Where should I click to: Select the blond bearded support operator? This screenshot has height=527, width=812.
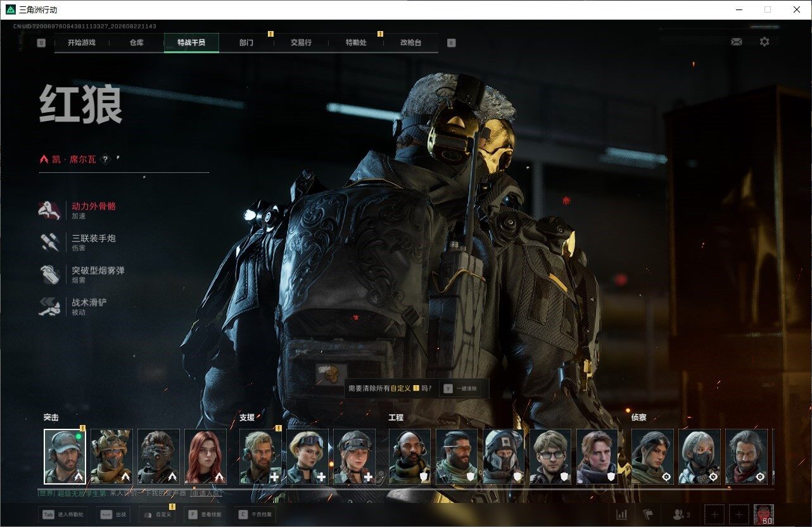point(260,457)
